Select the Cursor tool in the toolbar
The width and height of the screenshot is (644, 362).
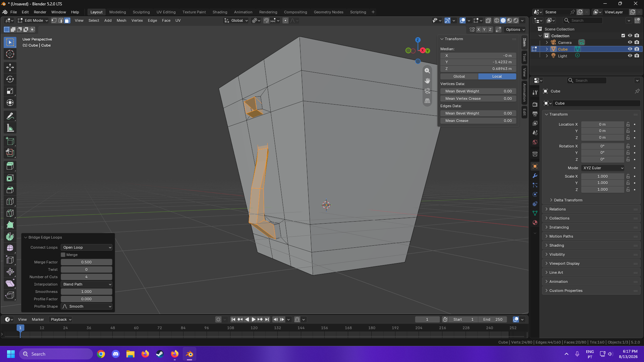click(x=10, y=54)
